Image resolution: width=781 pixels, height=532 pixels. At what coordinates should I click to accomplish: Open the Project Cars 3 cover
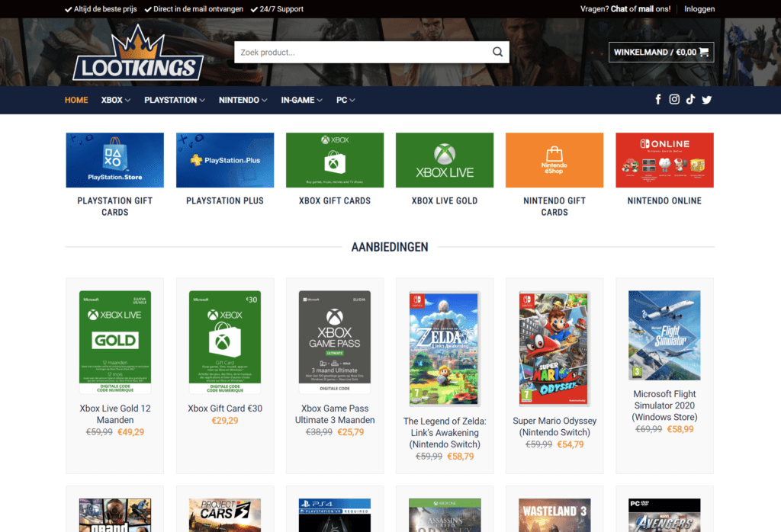click(225, 515)
